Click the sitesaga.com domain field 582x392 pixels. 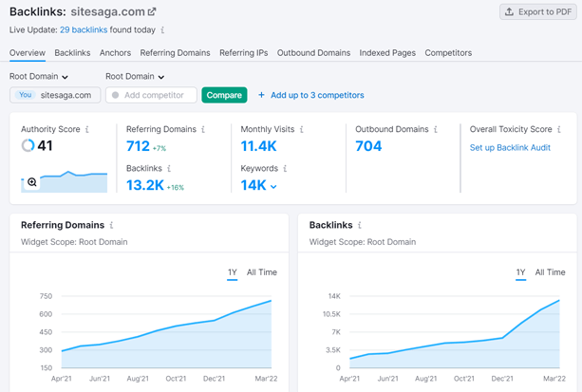pyautogui.click(x=55, y=95)
